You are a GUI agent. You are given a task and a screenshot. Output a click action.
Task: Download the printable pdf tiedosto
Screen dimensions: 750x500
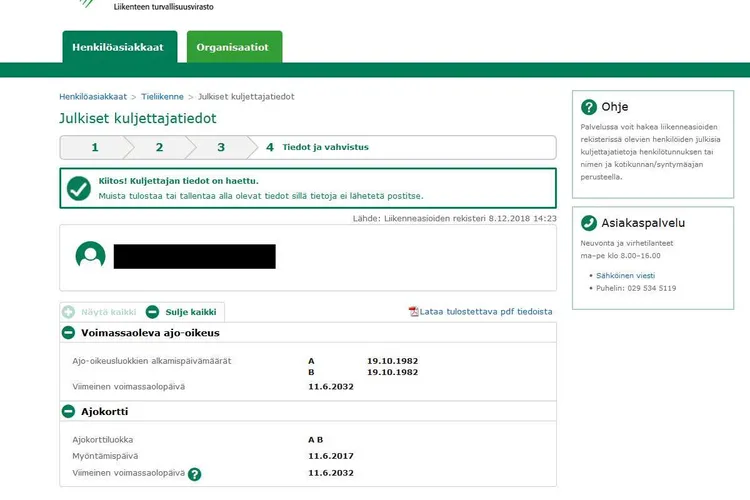pyautogui.click(x=486, y=312)
